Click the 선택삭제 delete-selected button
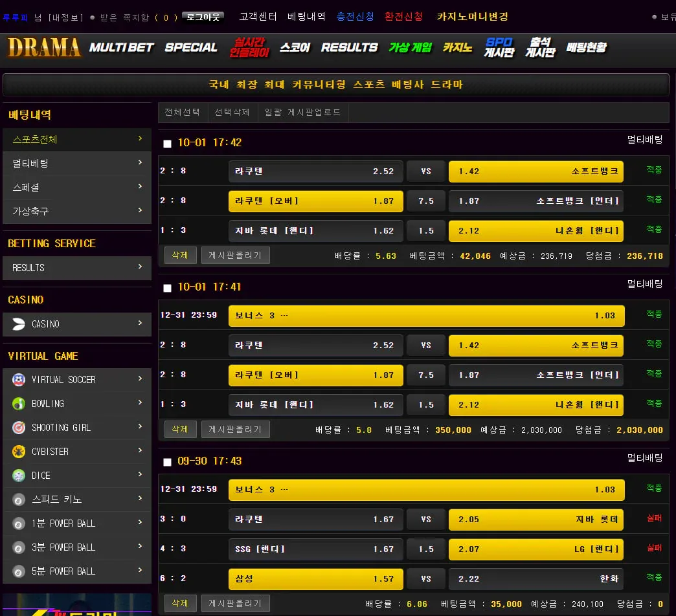 pos(232,112)
